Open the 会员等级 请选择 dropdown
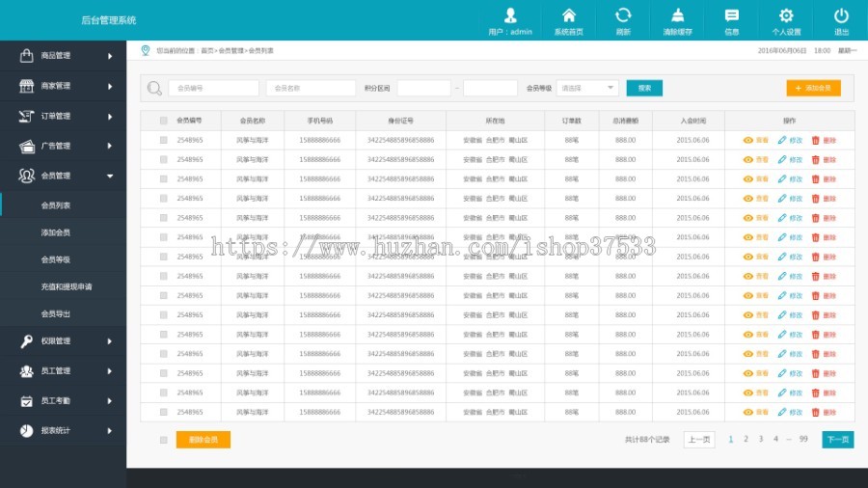This screenshot has width=868, height=488. tap(587, 88)
